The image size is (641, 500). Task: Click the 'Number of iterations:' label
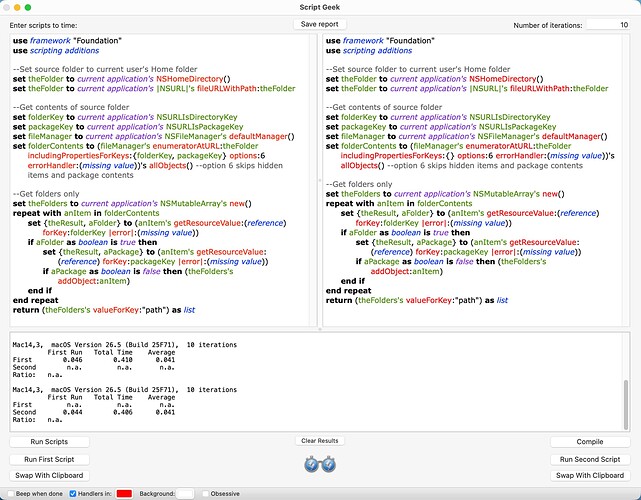coord(548,25)
